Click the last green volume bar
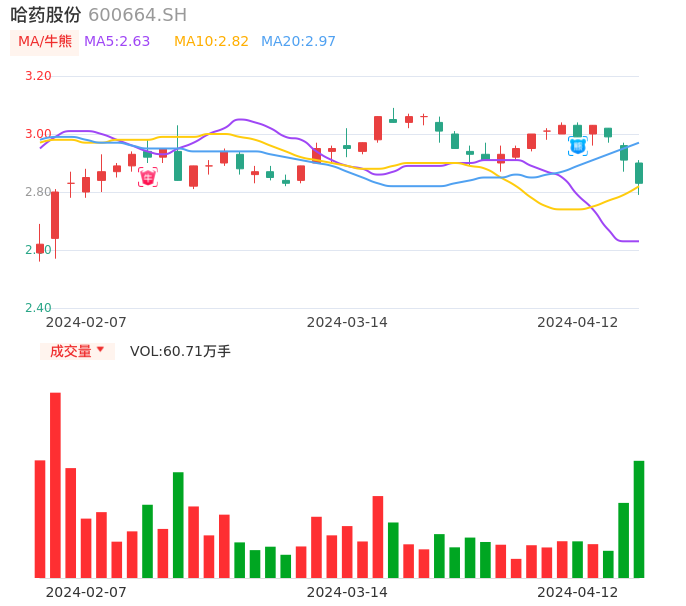This screenshot has height=606, width=686. pyautogui.click(x=639, y=519)
